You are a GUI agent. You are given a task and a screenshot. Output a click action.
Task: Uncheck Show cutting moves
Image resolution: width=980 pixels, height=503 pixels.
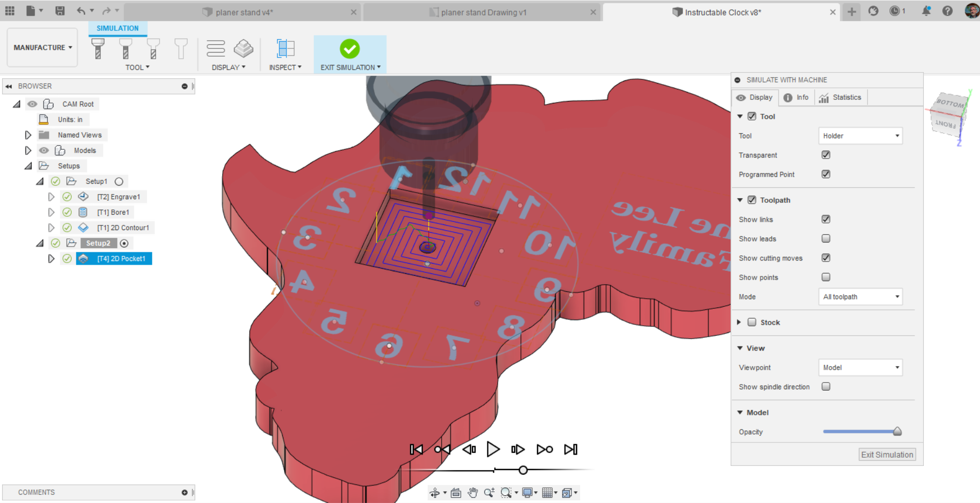(x=826, y=258)
